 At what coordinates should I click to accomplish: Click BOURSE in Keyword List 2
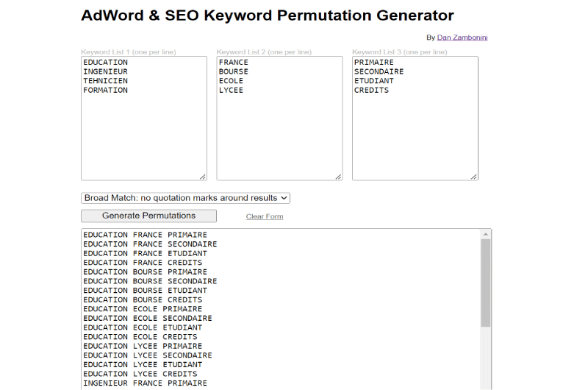pyautogui.click(x=233, y=71)
